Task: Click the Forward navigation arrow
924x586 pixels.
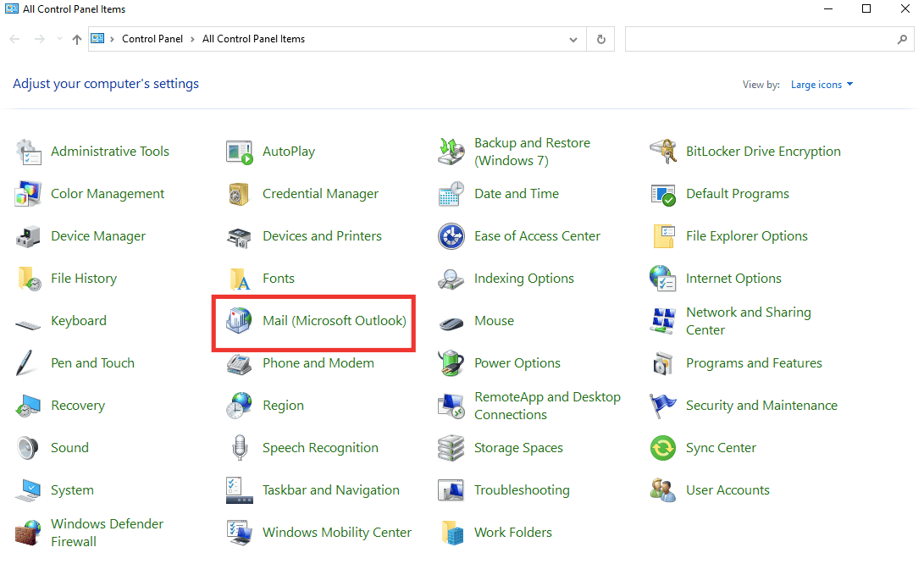Action: pos(40,40)
